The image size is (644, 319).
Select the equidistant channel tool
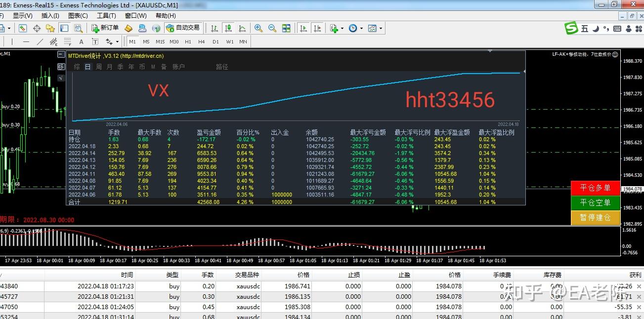point(54,42)
